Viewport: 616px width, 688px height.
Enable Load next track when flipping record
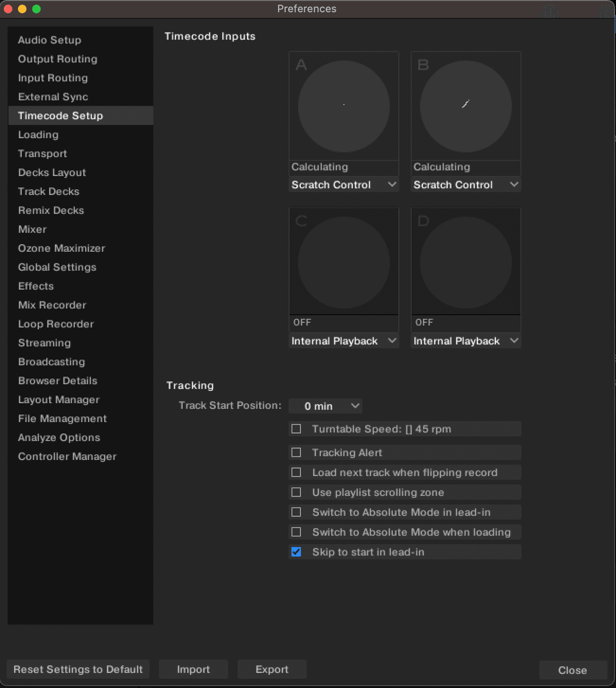coord(296,472)
